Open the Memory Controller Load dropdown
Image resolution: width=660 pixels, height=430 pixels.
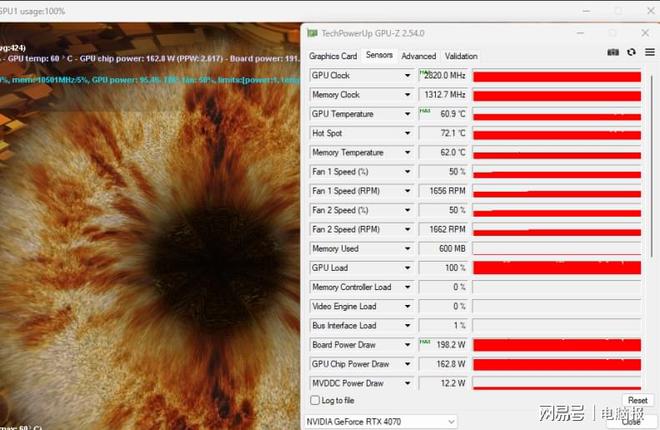pyautogui.click(x=407, y=287)
